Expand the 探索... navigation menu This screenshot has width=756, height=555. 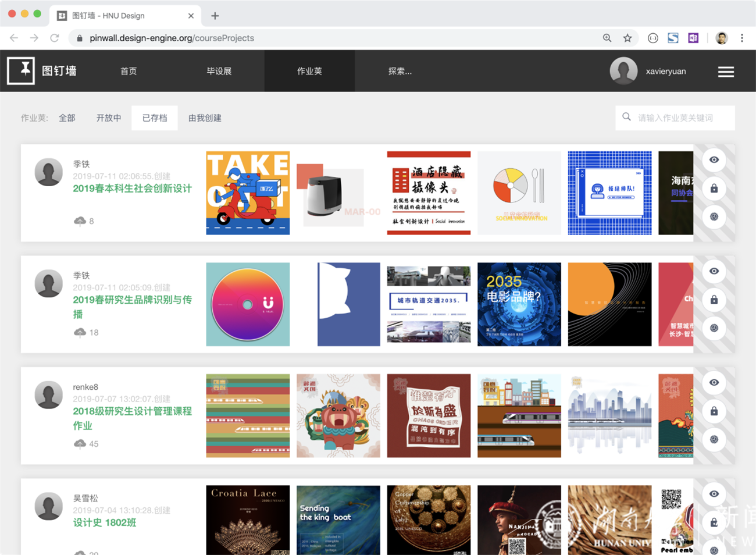point(400,72)
